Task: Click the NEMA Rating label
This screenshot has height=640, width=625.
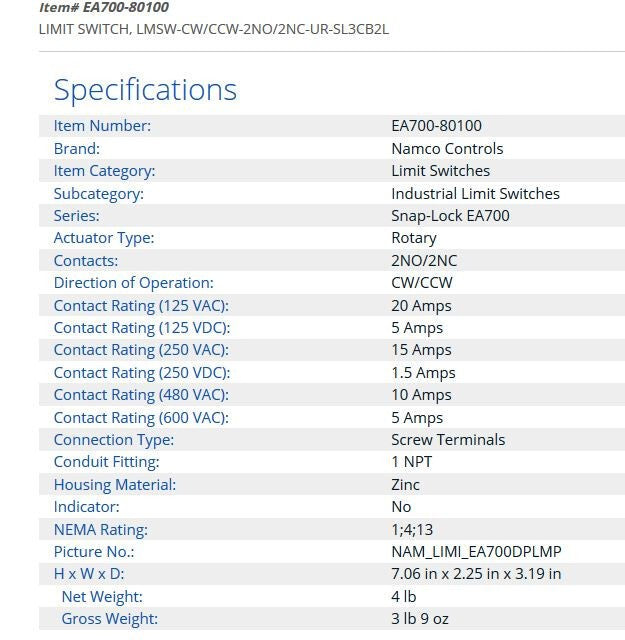Action: [x=100, y=530]
